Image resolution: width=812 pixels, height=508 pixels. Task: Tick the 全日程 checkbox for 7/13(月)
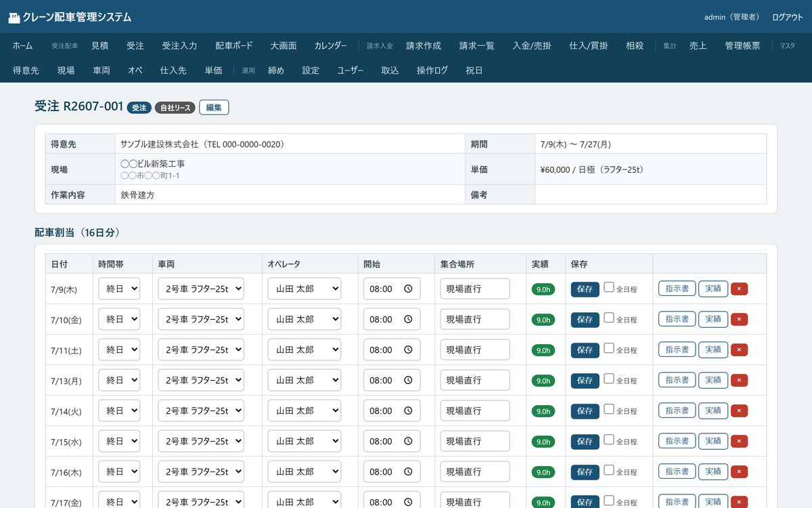tap(609, 379)
